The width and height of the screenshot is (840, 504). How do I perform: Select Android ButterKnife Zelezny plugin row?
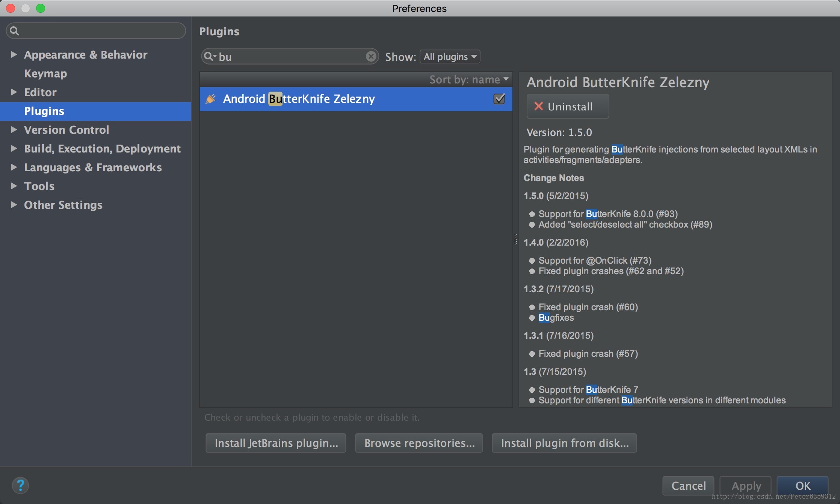pyautogui.click(x=356, y=99)
